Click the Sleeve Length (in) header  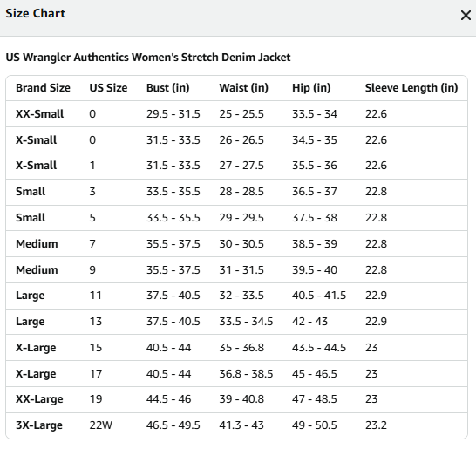[x=411, y=88]
